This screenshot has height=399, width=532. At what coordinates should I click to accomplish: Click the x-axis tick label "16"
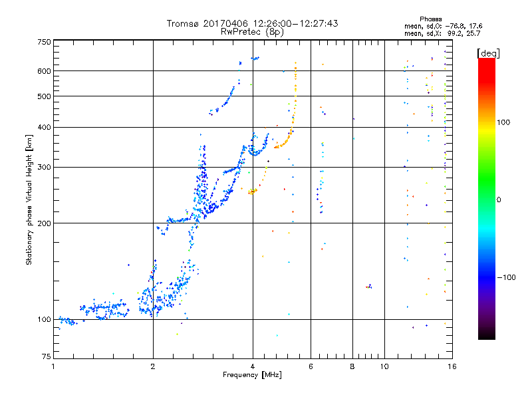[452, 367]
